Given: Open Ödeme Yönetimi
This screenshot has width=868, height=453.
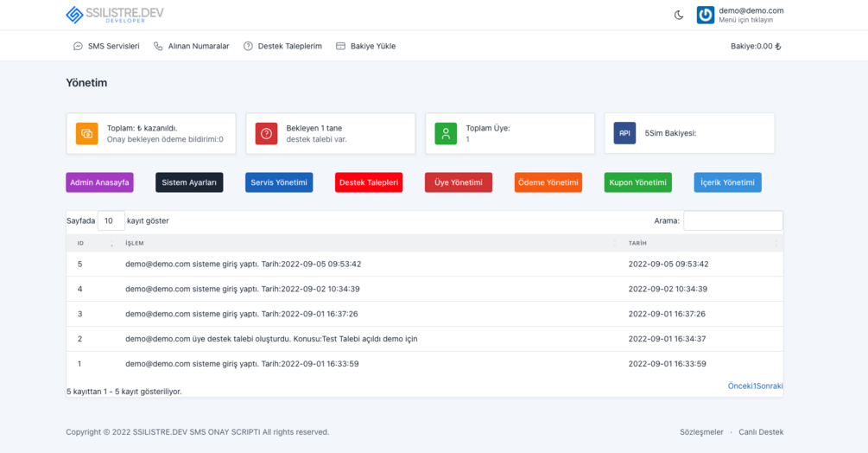Looking at the screenshot, I should pos(548,182).
